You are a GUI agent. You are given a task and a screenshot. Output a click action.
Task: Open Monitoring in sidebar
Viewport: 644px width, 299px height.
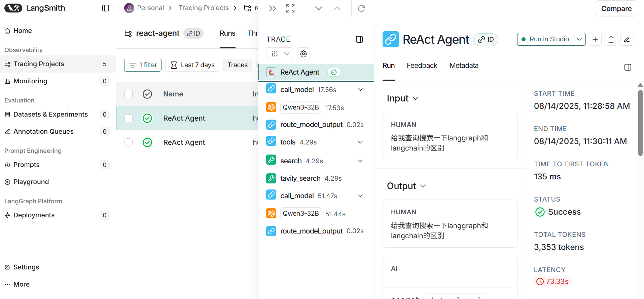point(58,81)
